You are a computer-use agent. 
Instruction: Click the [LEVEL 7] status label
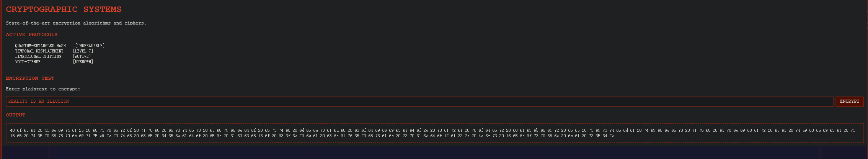83,51
